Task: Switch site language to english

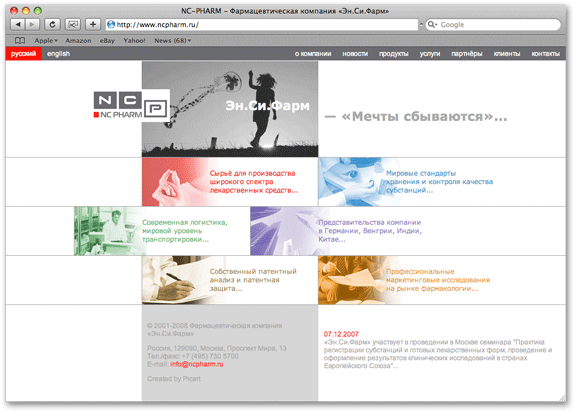Action: pos(58,54)
